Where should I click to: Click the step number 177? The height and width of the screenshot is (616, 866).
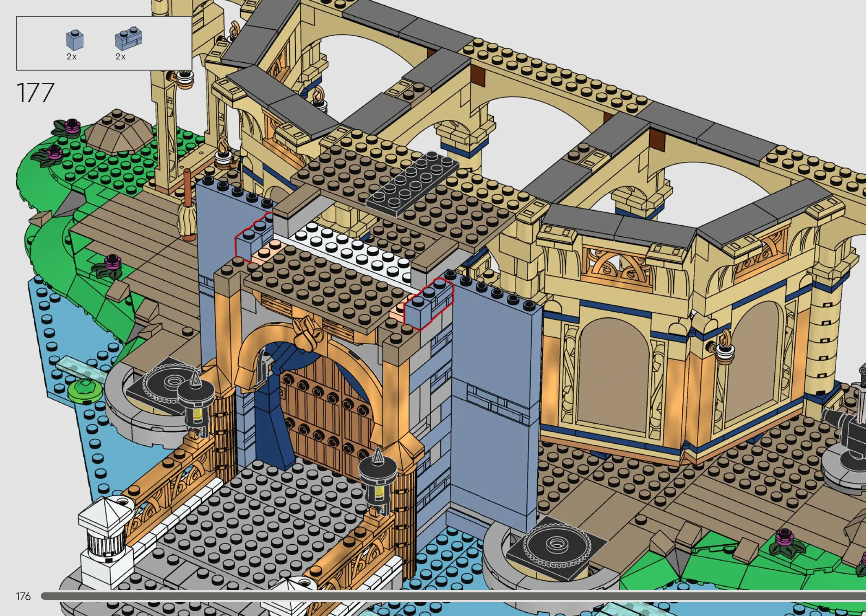click(35, 92)
